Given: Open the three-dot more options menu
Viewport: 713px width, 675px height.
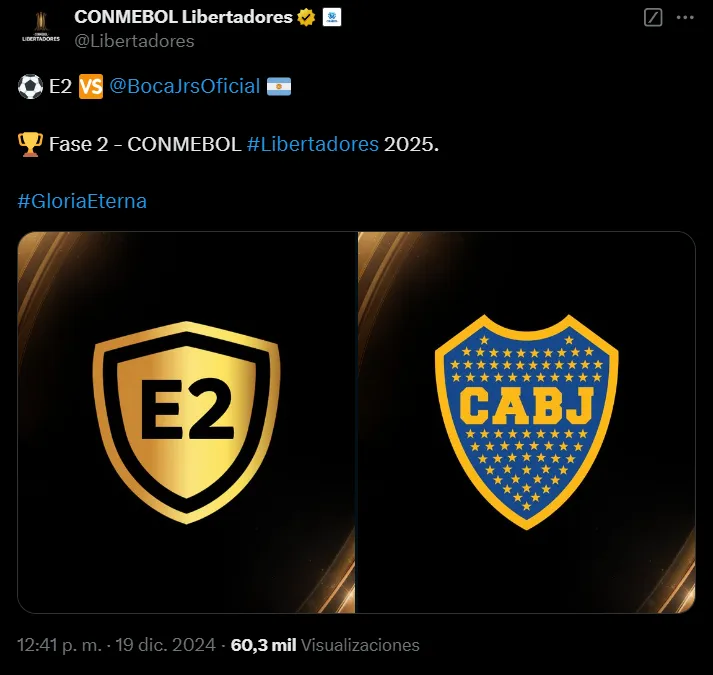Looking at the screenshot, I should (685, 18).
